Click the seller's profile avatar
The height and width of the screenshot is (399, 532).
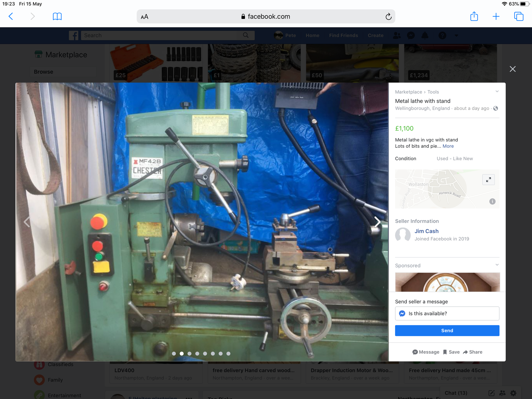tap(403, 235)
